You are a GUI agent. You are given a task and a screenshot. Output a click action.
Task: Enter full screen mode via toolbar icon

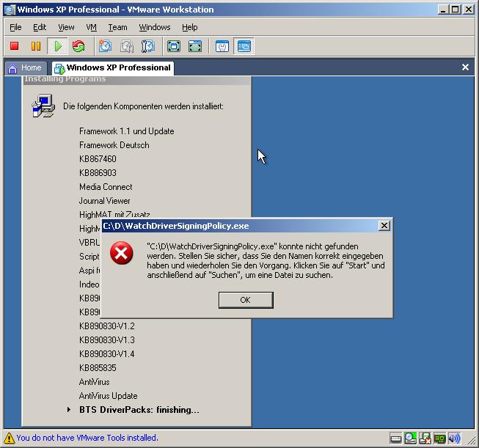tap(174, 46)
